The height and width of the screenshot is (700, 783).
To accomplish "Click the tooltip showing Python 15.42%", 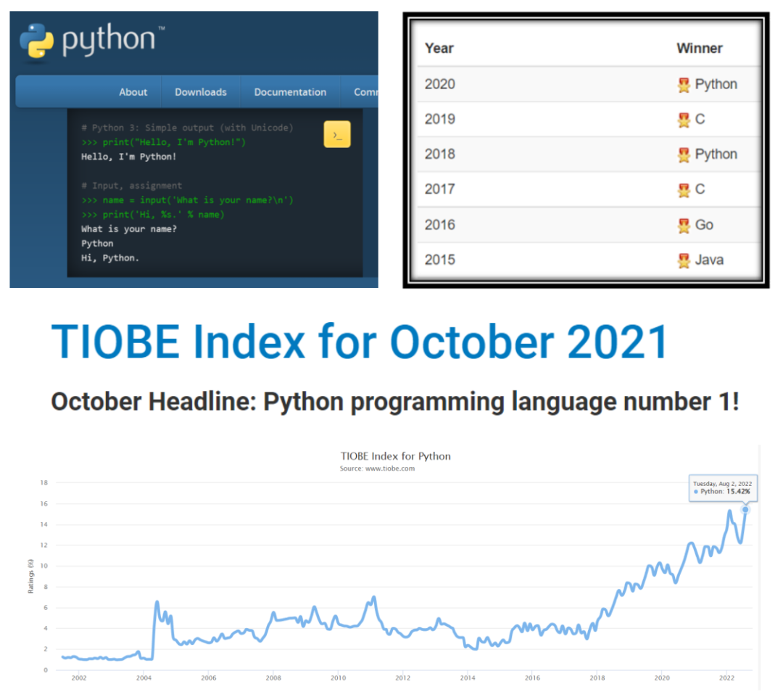I will coord(721,488).
